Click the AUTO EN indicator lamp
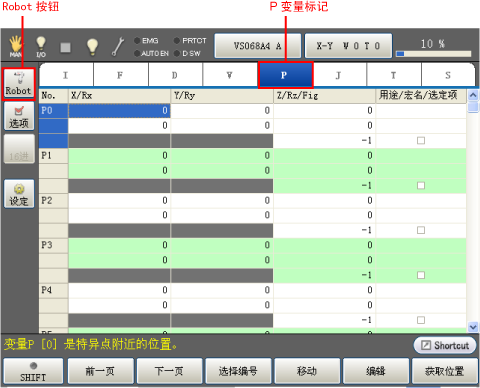This screenshot has height=388, width=480. point(137,53)
